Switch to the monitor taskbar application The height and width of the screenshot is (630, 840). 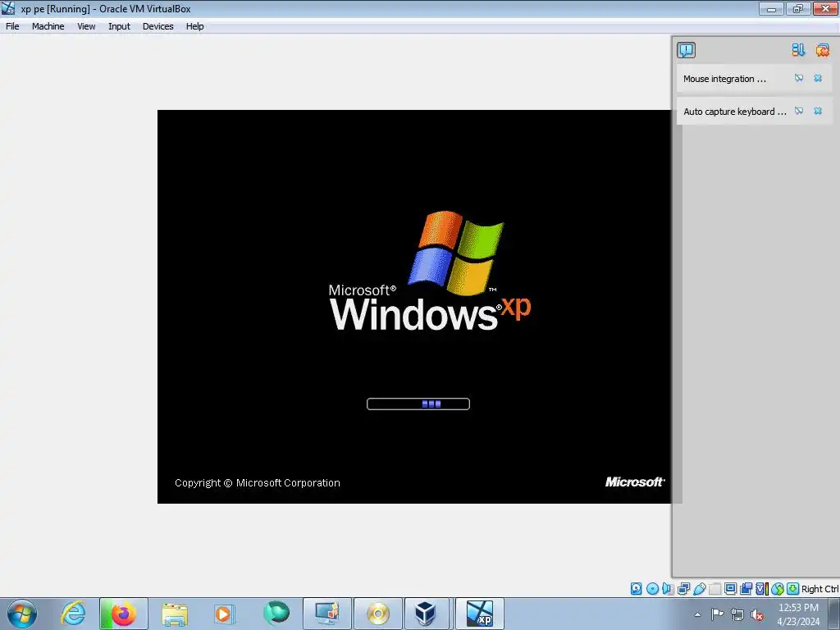pyautogui.click(x=326, y=614)
